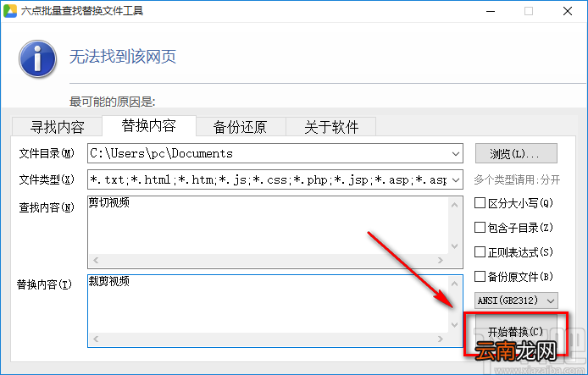The image size is (588, 375).
Task: Click the blue info icon
Action: pyautogui.click(x=37, y=59)
